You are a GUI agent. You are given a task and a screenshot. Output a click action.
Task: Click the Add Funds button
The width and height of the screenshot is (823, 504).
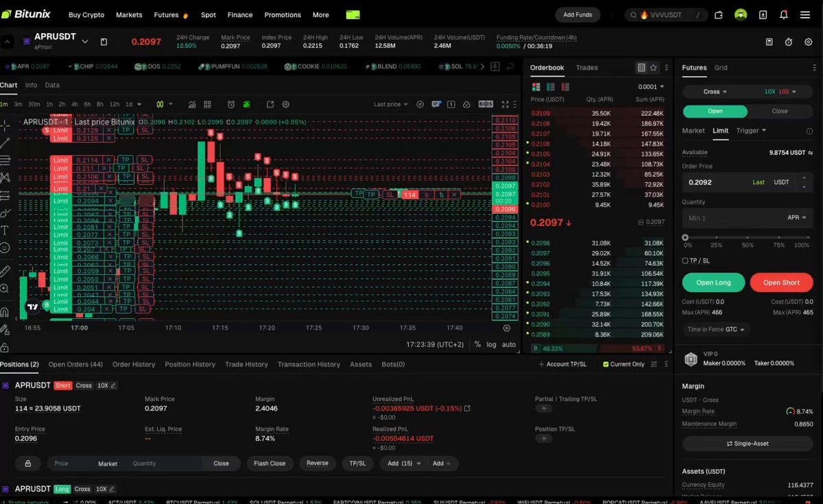(577, 14)
